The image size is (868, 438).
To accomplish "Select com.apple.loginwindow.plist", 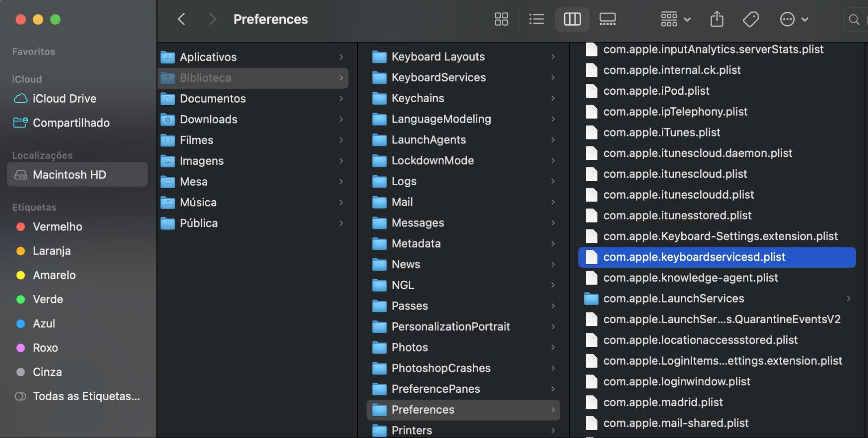I will tap(717, 382).
